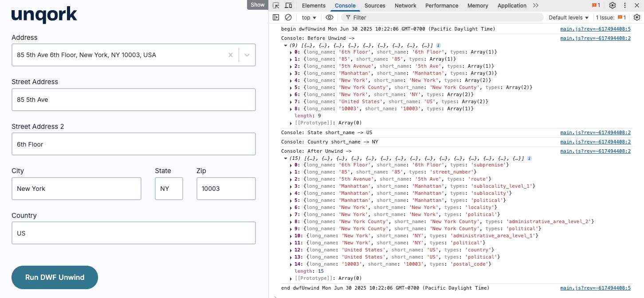Focus the console Filter field
644x298 pixels.
(x=442, y=17)
